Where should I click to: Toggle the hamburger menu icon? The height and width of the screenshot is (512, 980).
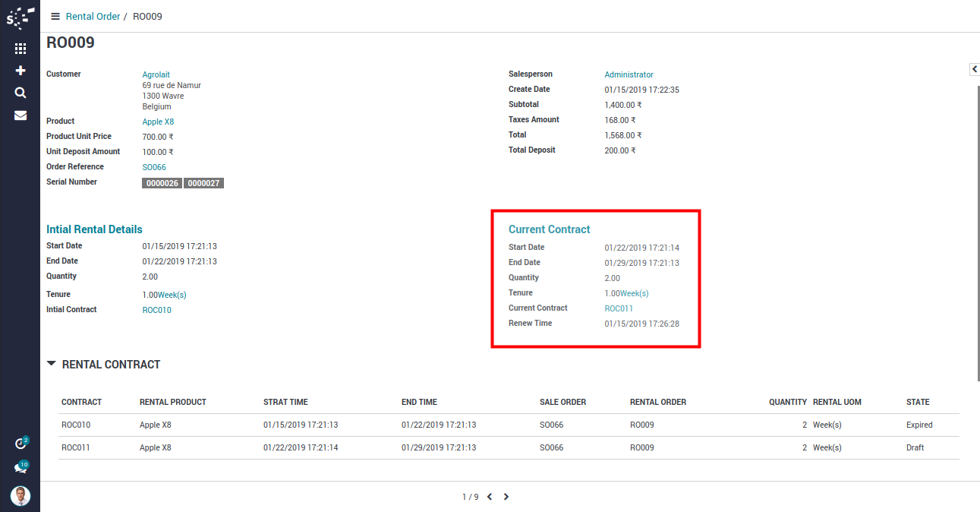coord(55,16)
